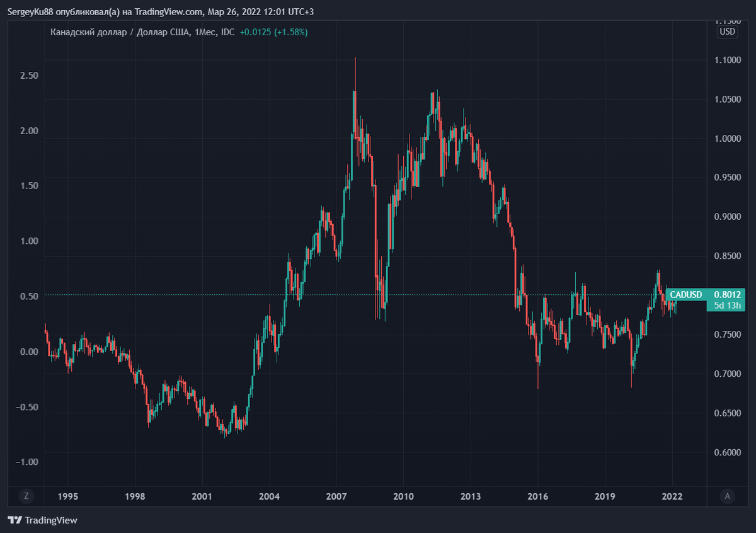Click the 1.50 left scale label
The image size is (756, 533).
click(x=30, y=186)
